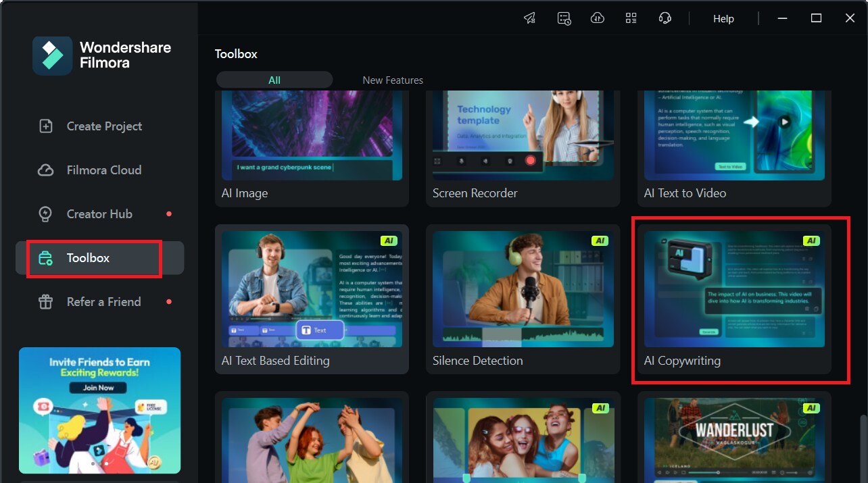Switch to the New Features tab

(393, 80)
